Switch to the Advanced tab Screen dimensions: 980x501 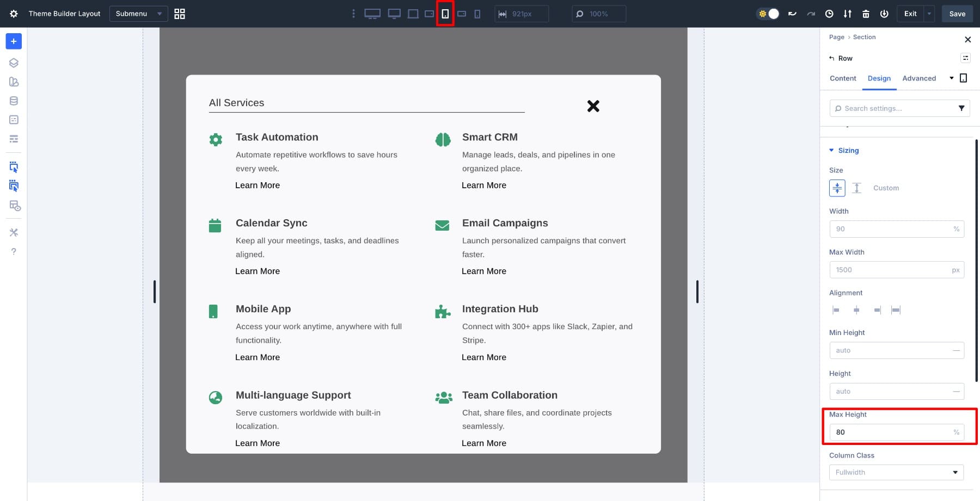tap(919, 78)
